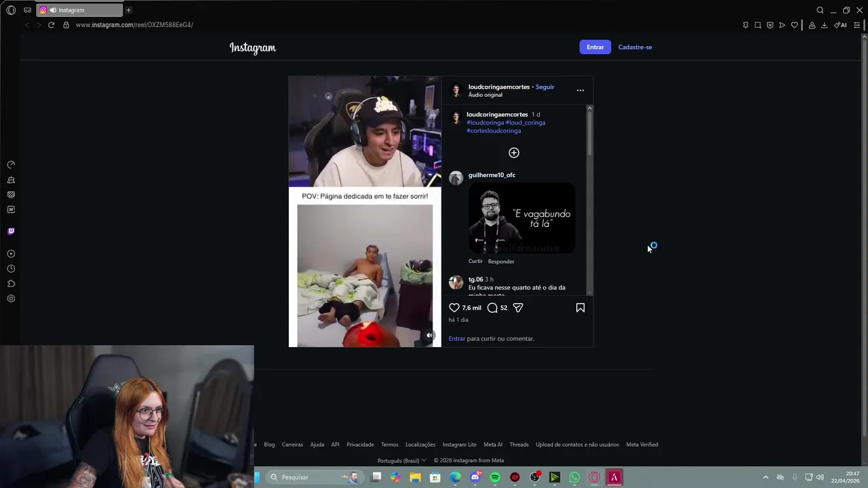868x488 pixels.
Task: Click the page vertical scrollbar
Action: [x=864, y=237]
